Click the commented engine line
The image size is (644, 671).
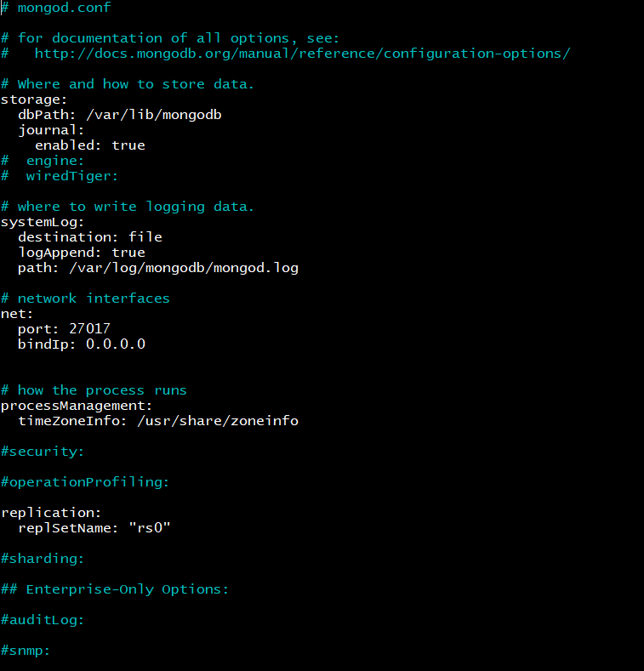point(54,161)
